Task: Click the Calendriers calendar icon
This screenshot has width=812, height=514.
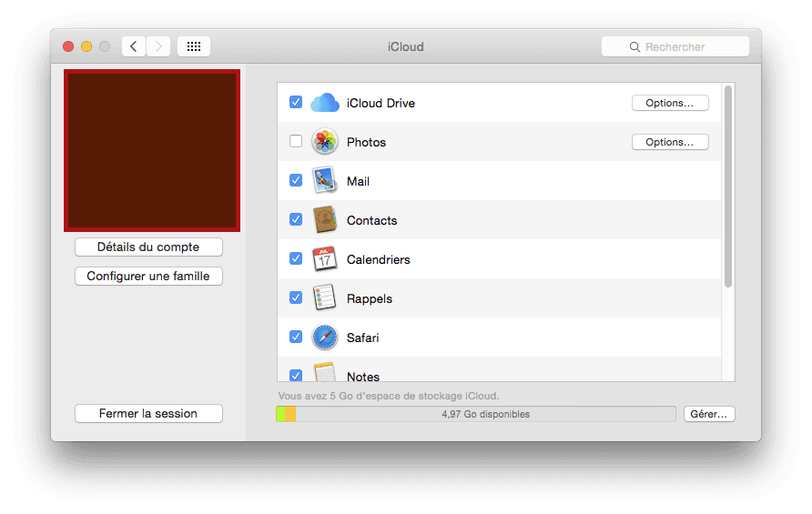Action: click(325, 258)
